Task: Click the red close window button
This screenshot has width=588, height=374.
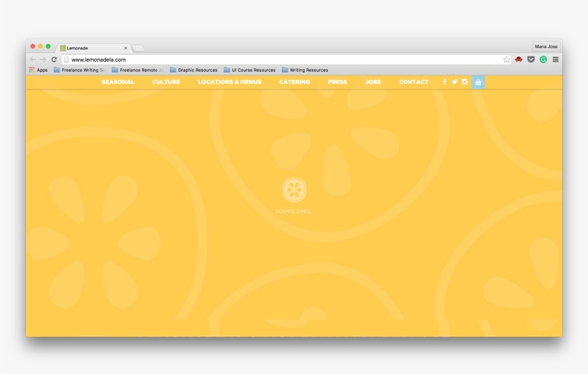Action: point(32,46)
